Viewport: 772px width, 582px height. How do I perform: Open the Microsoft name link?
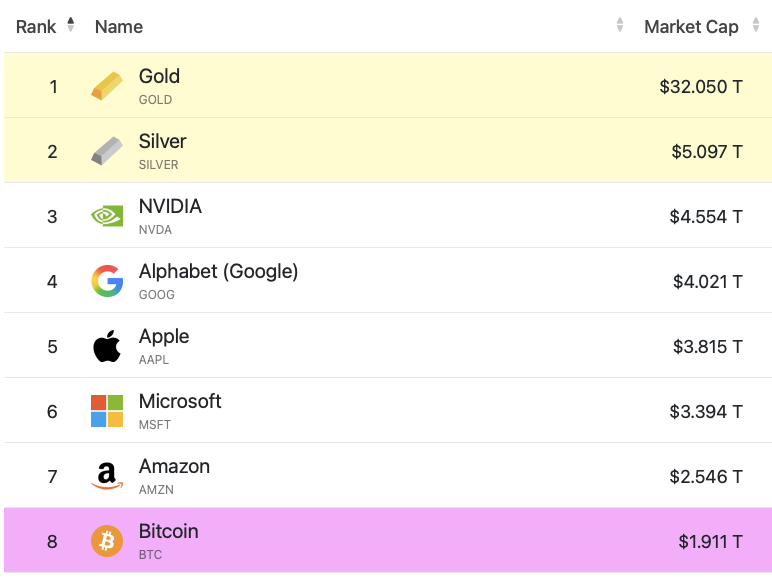tap(180, 402)
